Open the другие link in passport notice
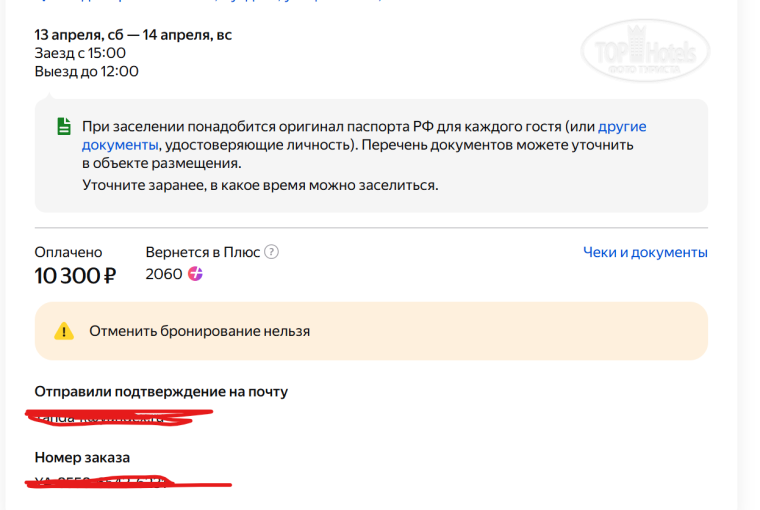This screenshot has width=760, height=510. tap(622, 127)
